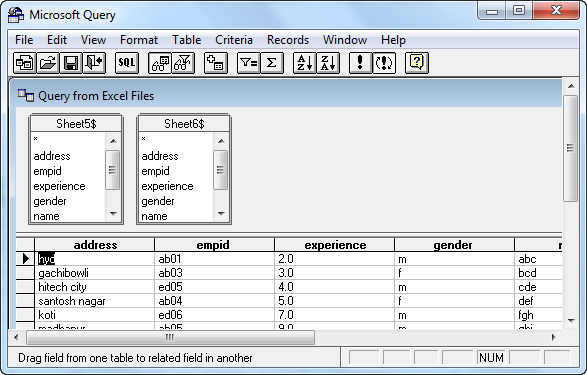Click the horizontal scrollbar right arrow

tap(554, 337)
